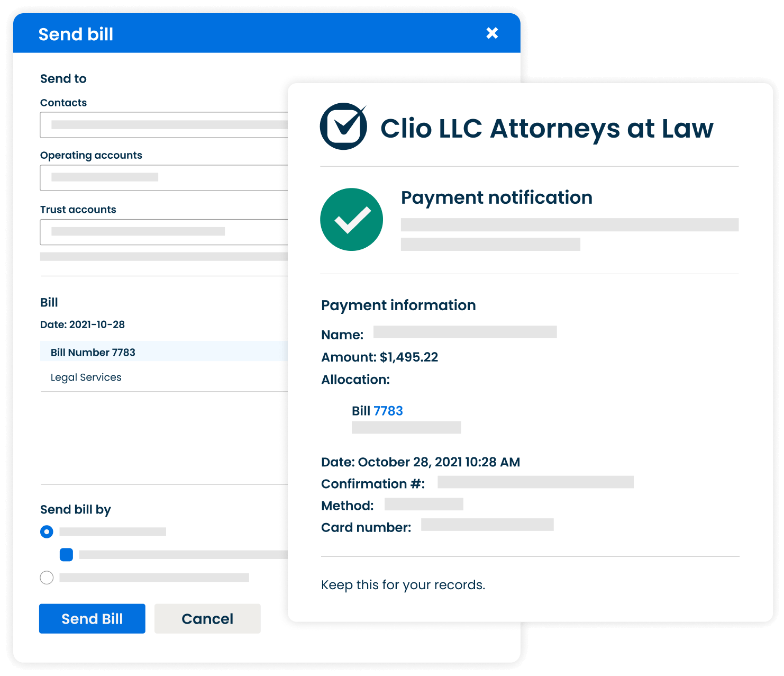
Task: Click the Payment notification heading
Action: (x=496, y=197)
